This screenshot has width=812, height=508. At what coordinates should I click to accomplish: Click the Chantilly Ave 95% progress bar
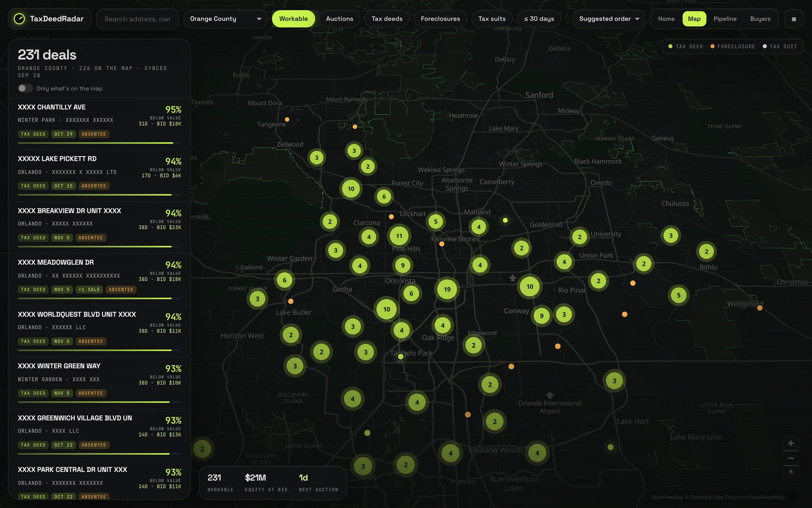(99, 143)
